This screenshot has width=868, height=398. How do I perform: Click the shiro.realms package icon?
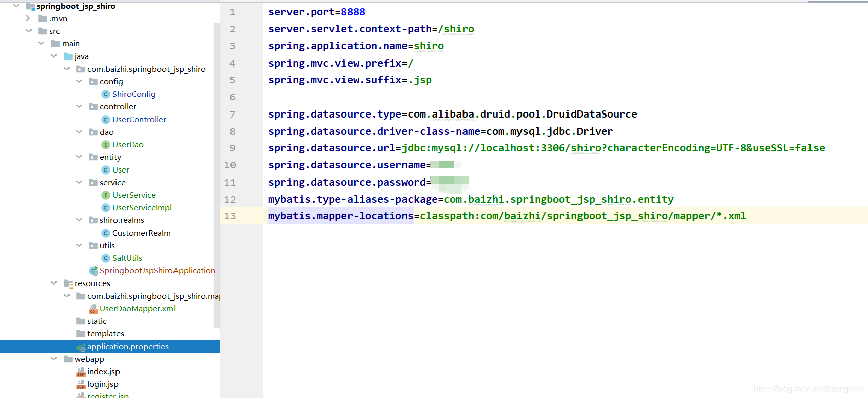tap(93, 220)
